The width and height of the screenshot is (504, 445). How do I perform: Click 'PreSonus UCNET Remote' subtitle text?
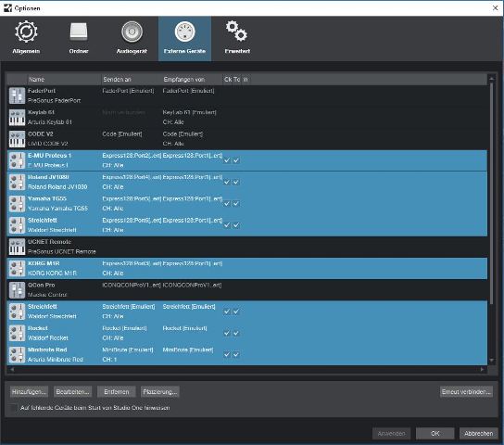(x=62, y=251)
